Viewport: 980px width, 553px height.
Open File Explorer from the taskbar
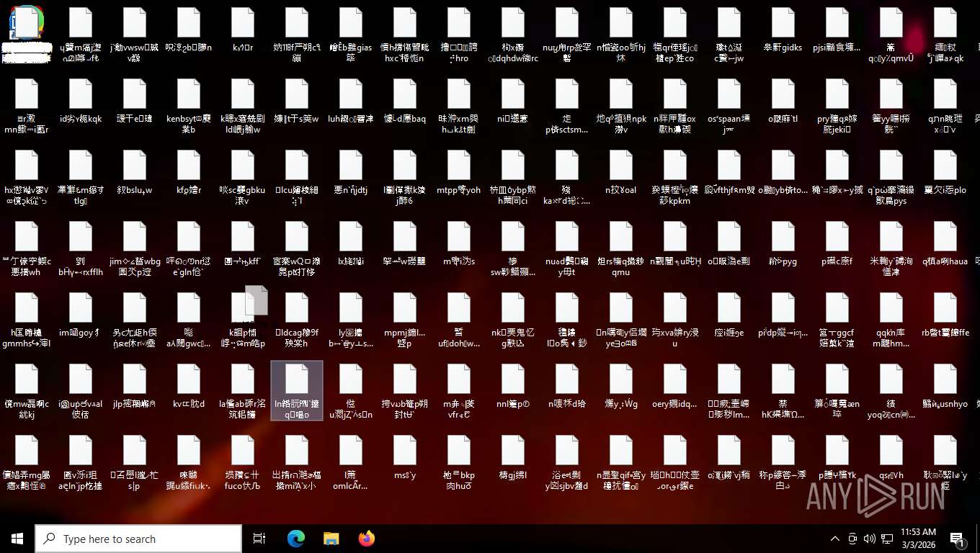[x=331, y=539]
